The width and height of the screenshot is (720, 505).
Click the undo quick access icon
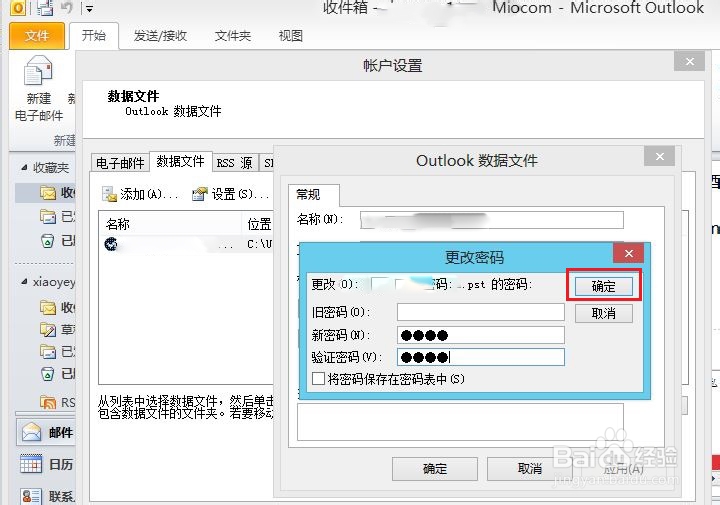[x=67, y=8]
